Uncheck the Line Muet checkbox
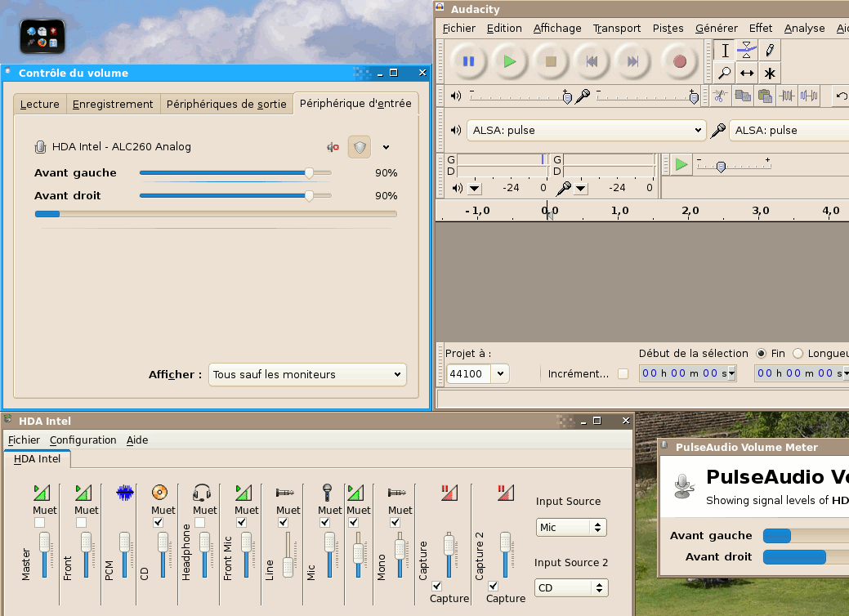The width and height of the screenshot is (849, 616). click(284, 522)
